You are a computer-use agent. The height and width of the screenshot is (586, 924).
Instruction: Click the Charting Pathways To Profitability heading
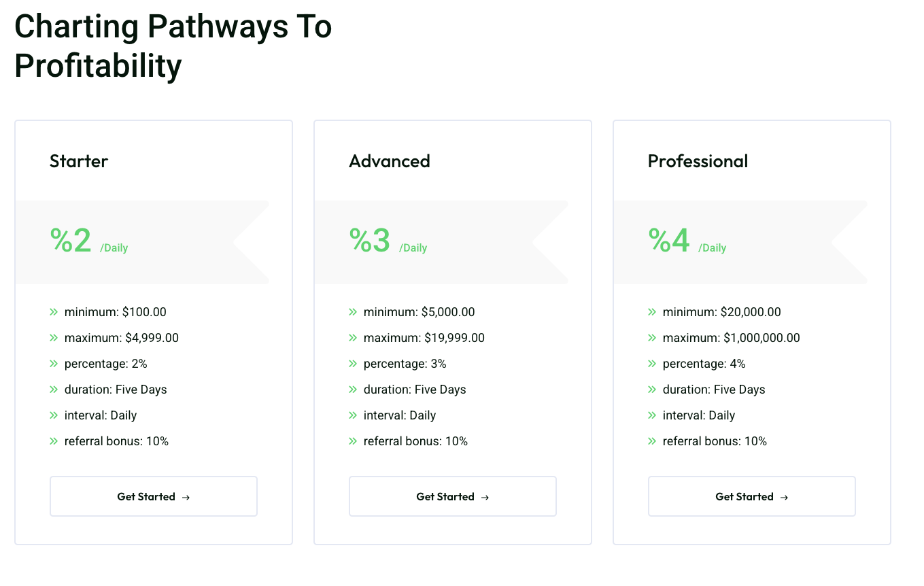click(x=173, y=45)
